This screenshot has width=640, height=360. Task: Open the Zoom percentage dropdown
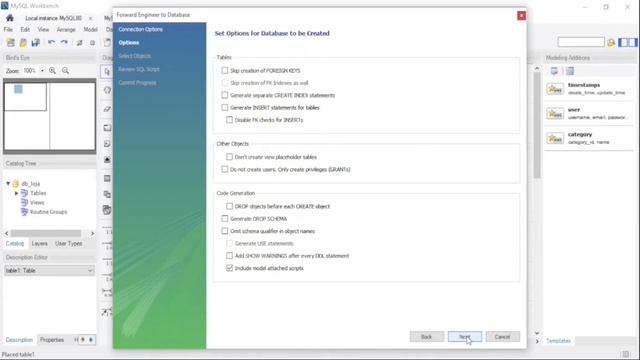pos(42,71)
